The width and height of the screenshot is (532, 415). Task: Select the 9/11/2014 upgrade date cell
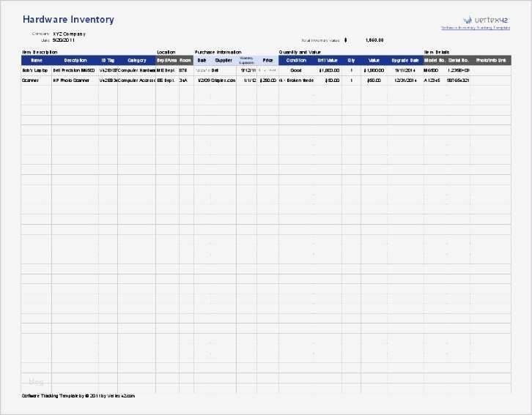405,70
